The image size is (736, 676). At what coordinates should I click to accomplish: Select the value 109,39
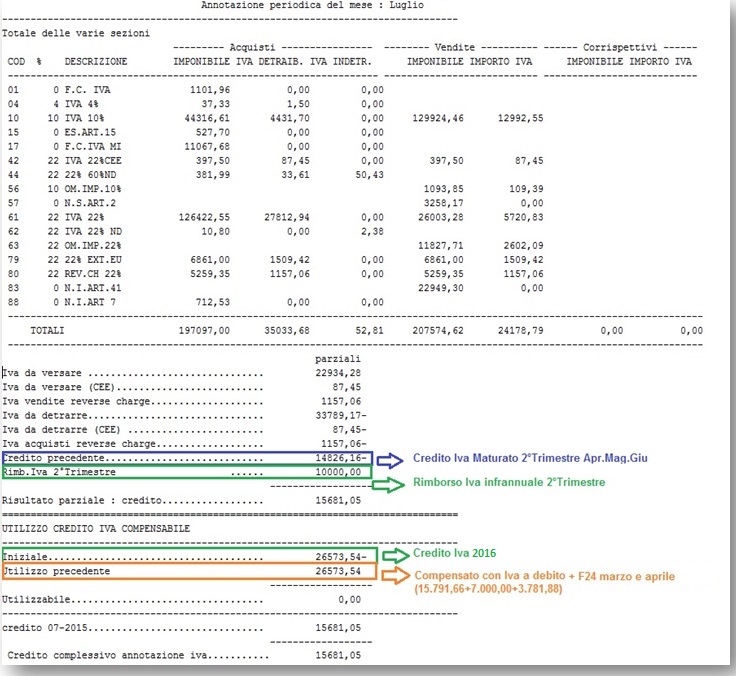point(526,189)
